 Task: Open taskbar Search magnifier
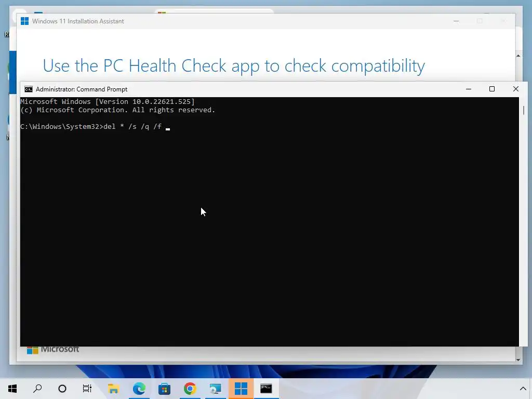[37, 389]
